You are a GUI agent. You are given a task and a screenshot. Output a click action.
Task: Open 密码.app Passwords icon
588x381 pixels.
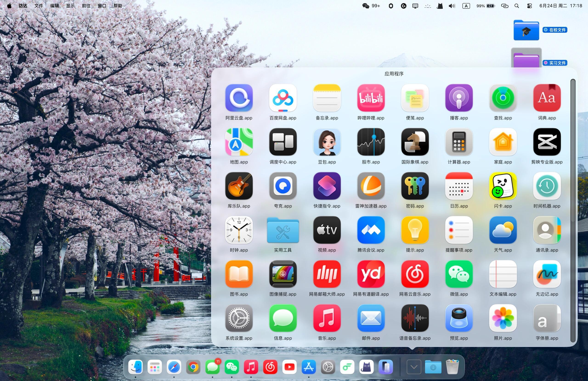(x=415, y=186)
